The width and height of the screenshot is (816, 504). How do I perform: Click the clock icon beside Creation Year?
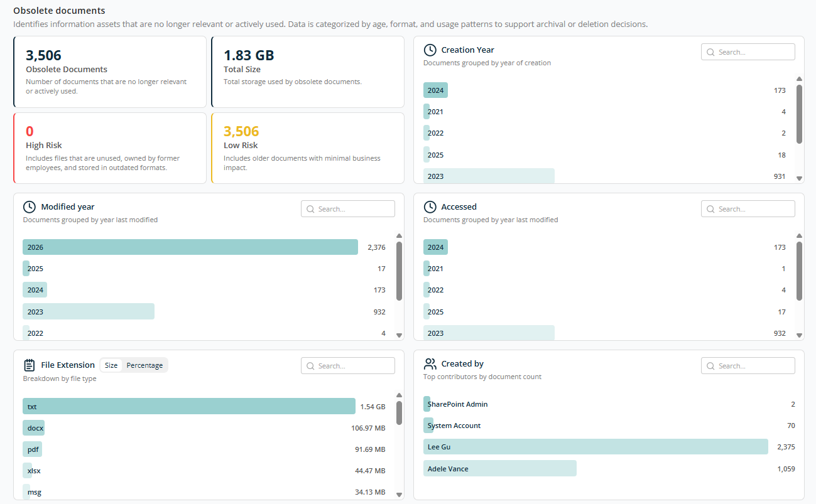(x=430, y=50)
